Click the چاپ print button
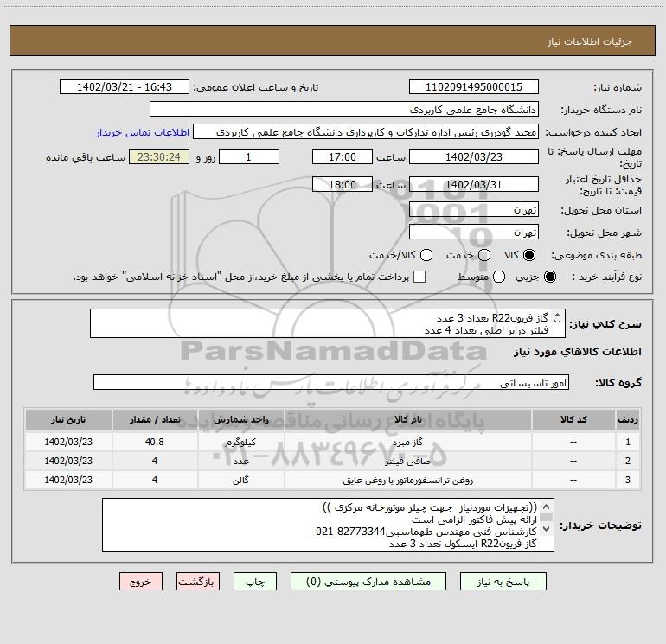Screen dimensions: 666x644 coord(255,582)
